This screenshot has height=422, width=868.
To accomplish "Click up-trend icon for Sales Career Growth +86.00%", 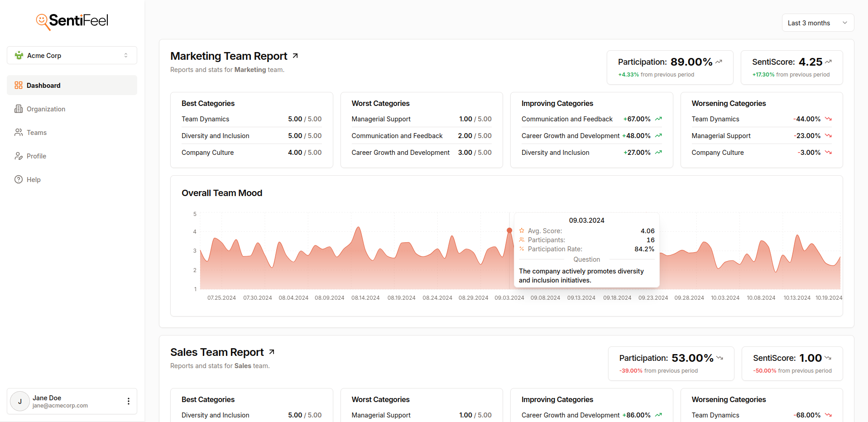I will click(658, 415).
